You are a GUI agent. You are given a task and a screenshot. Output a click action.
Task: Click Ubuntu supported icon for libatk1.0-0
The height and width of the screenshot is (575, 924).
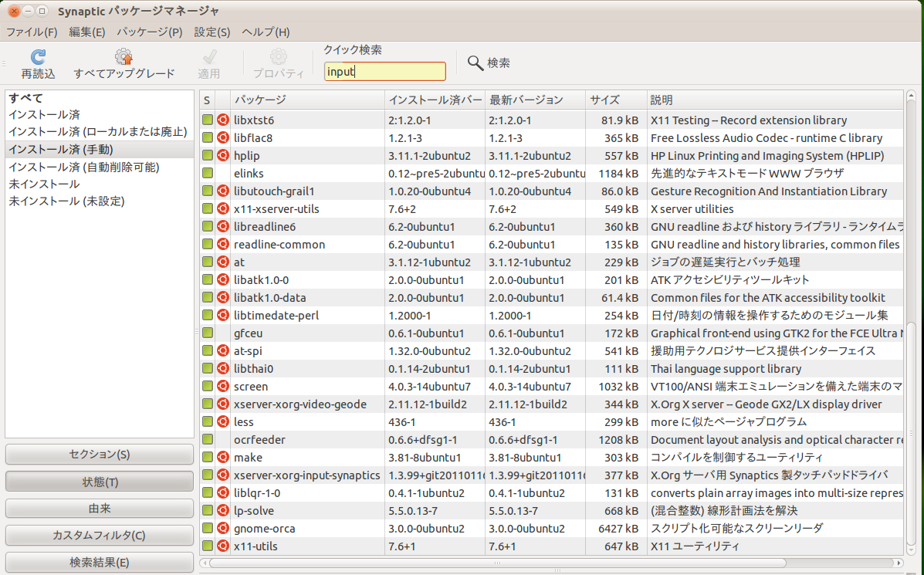pos(223,280)
